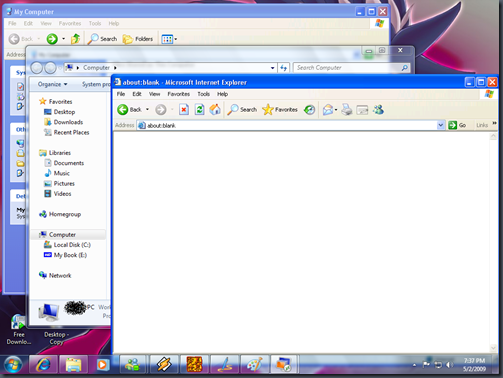
Task: Open Windows Explorer folder taskbar icon
Action: (73, 365)
